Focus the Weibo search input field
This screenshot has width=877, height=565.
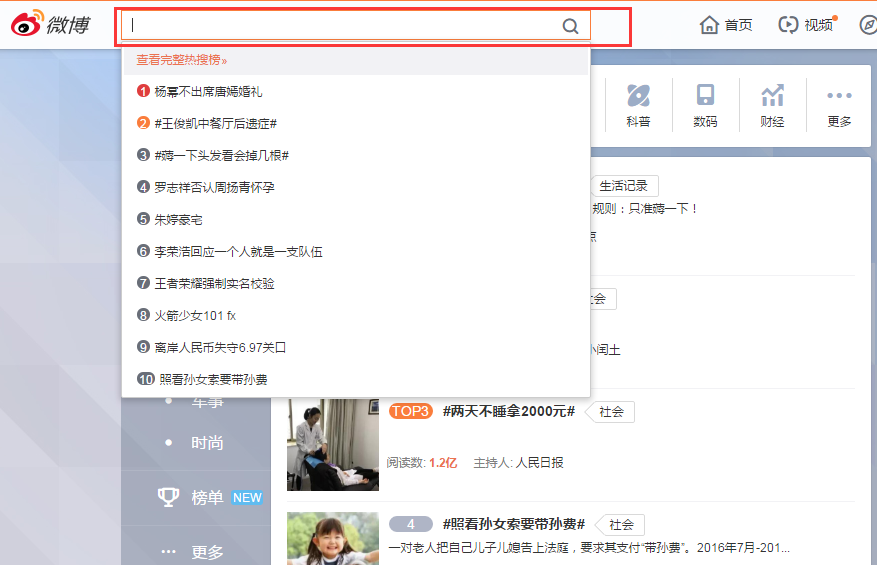click(x=340, y=26)
